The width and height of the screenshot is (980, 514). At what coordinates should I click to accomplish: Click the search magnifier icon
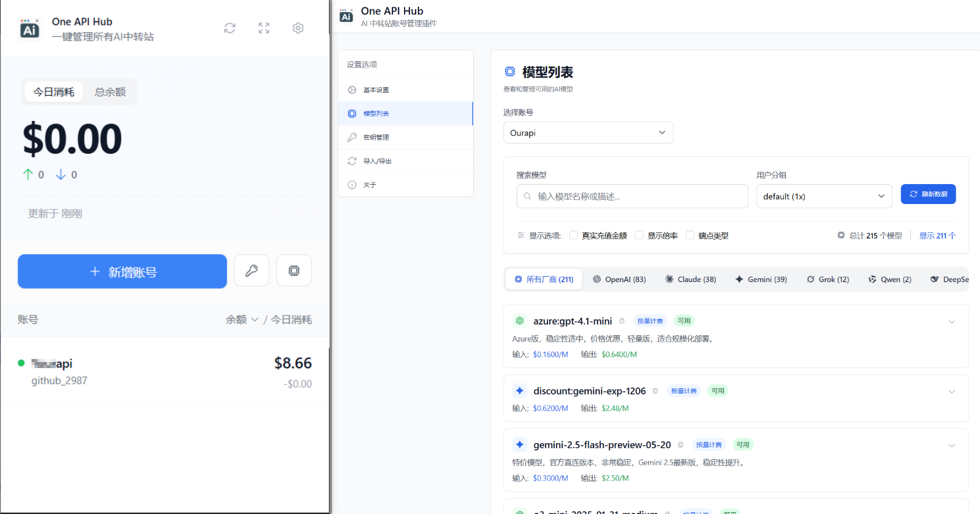coord(528,196)
